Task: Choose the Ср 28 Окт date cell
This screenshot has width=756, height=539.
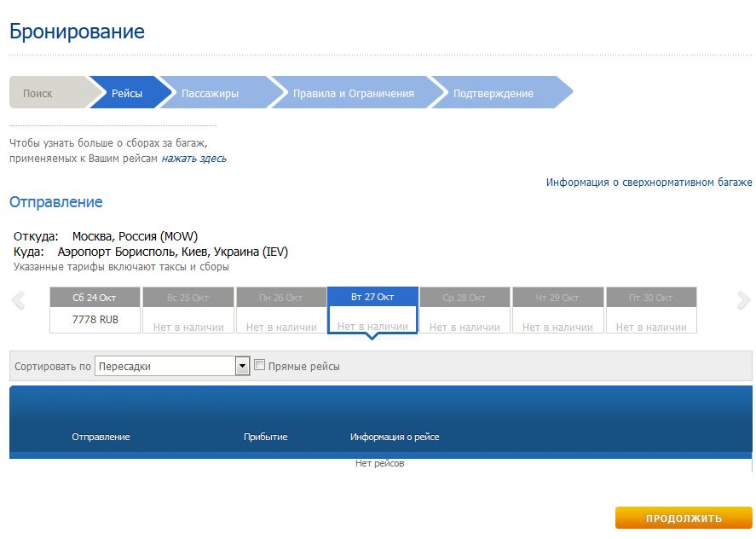Action: coord(465,310)
